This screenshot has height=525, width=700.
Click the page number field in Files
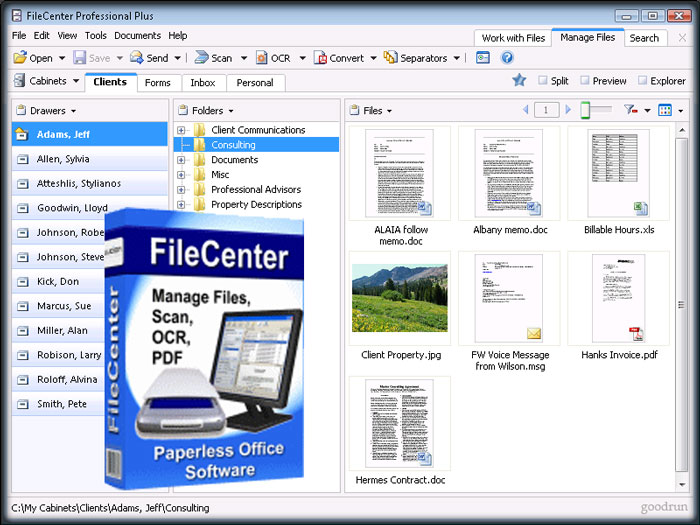pyautogui.click(x=546, y=110)
